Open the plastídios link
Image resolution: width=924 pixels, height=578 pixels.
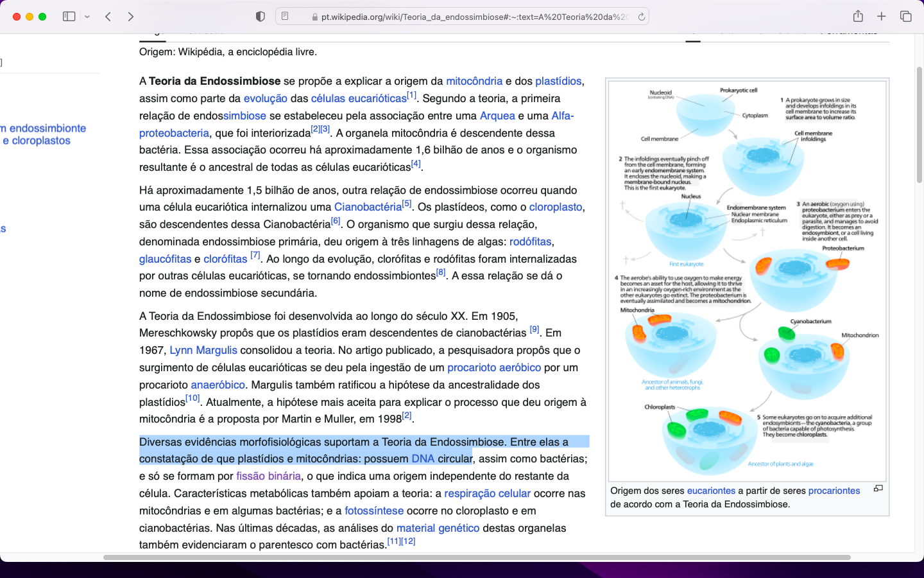point(558,81)
